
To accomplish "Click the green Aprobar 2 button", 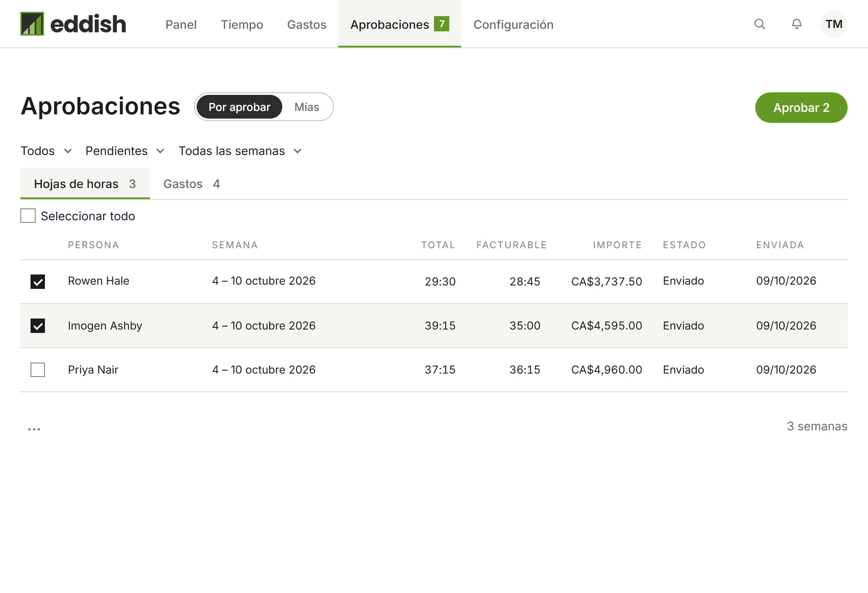I will pos(801,108).
